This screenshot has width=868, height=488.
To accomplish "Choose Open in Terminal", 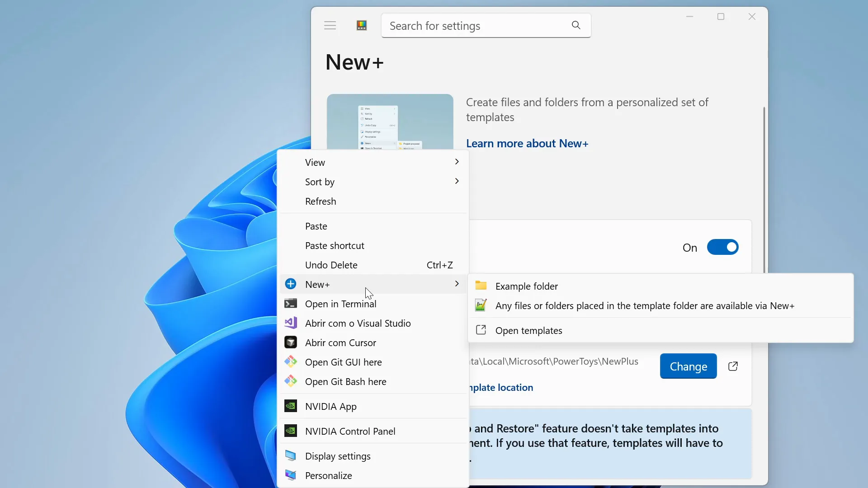I will [373, 304].
